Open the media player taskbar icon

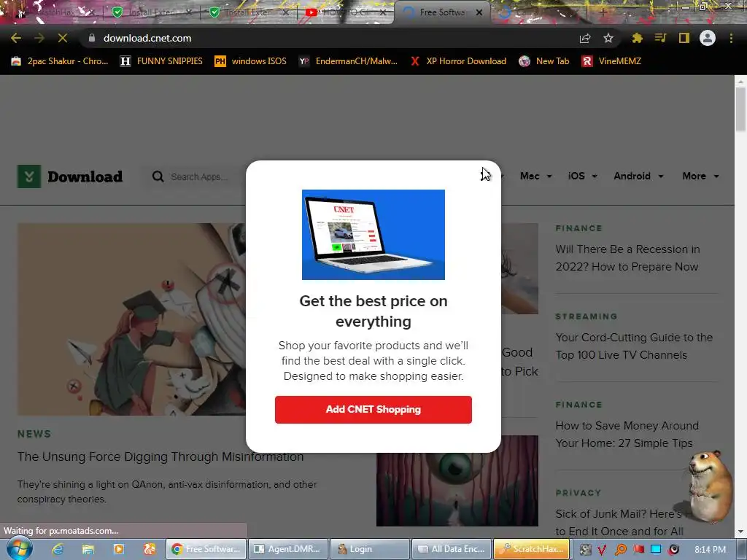click(119, 549)
